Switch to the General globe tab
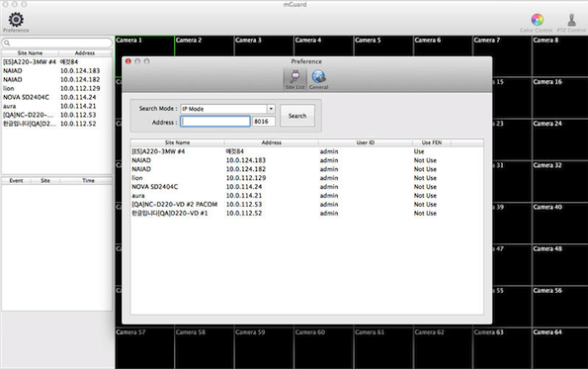588x369 pixels. [x=319, y=79]
